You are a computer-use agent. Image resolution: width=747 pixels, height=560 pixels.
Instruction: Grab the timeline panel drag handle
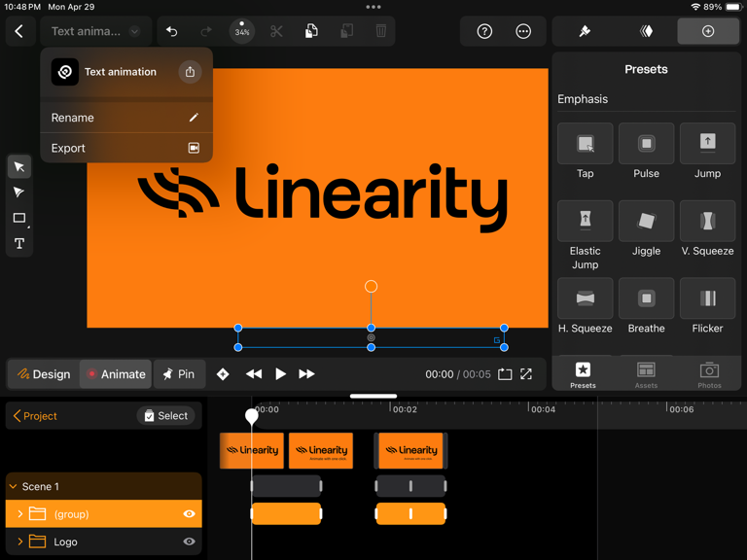373,396
